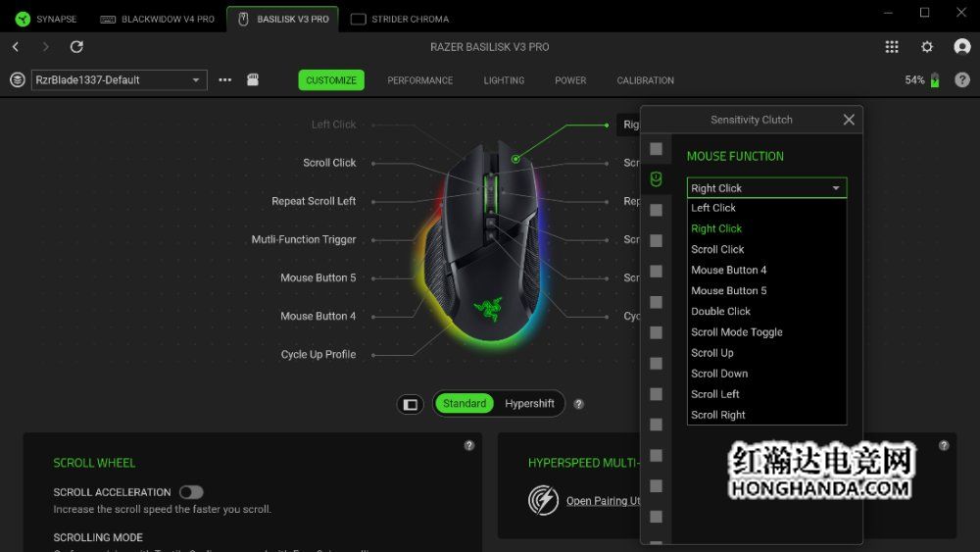Click the forward navigation arrow

45,46
